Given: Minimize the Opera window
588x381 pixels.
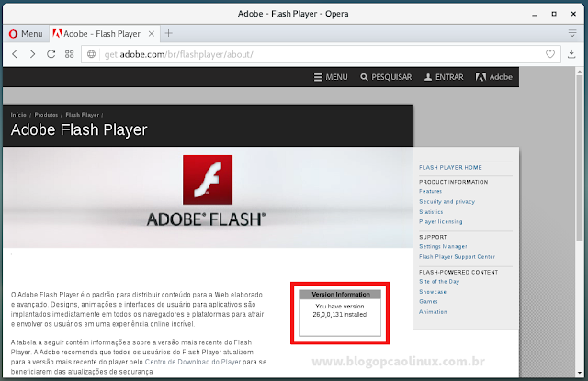Looking at the screenshot, I should coord(535,15).
